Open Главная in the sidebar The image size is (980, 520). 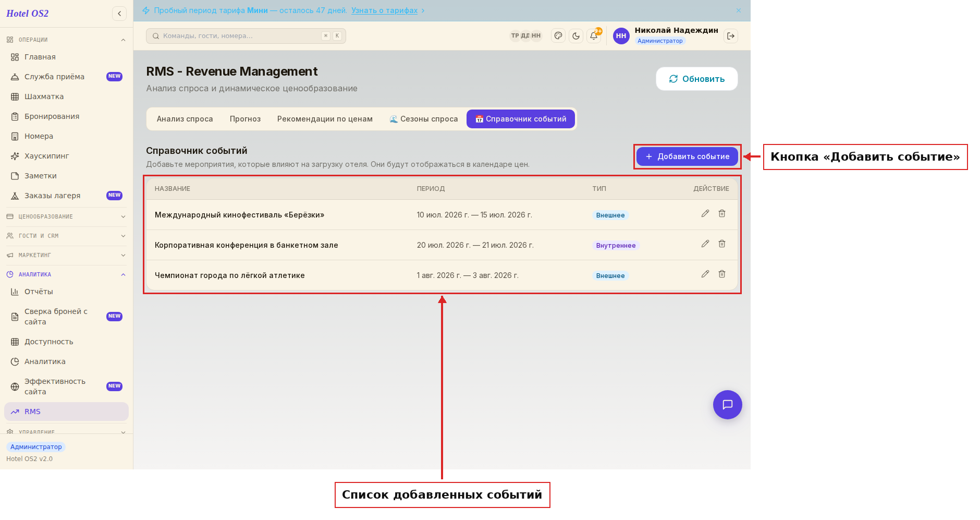click(x=66, y=57)
